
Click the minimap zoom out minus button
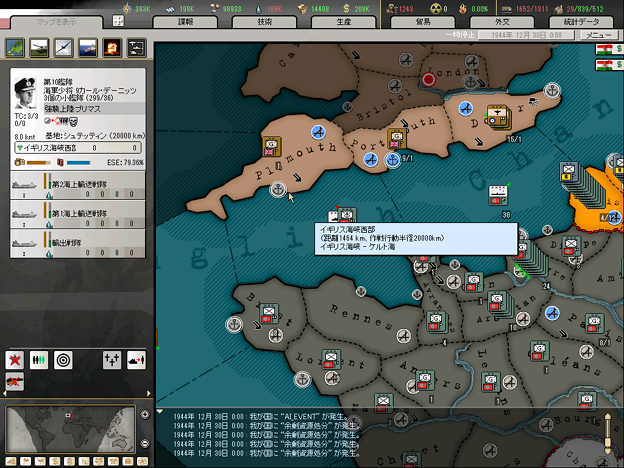145,443
